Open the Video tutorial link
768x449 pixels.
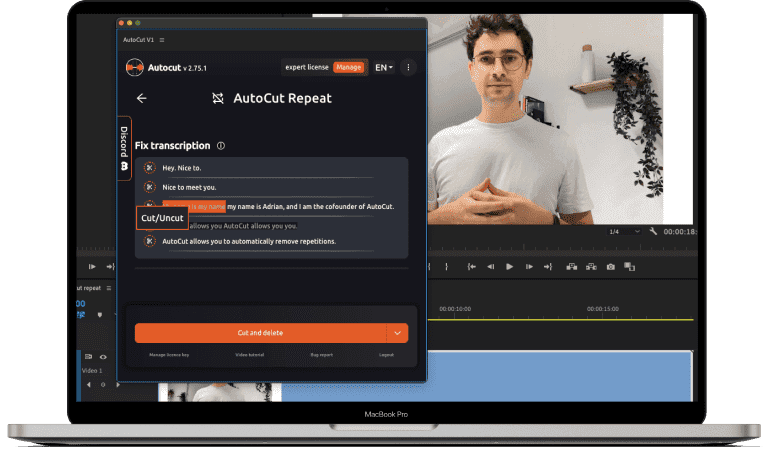(x=250, y=355)
